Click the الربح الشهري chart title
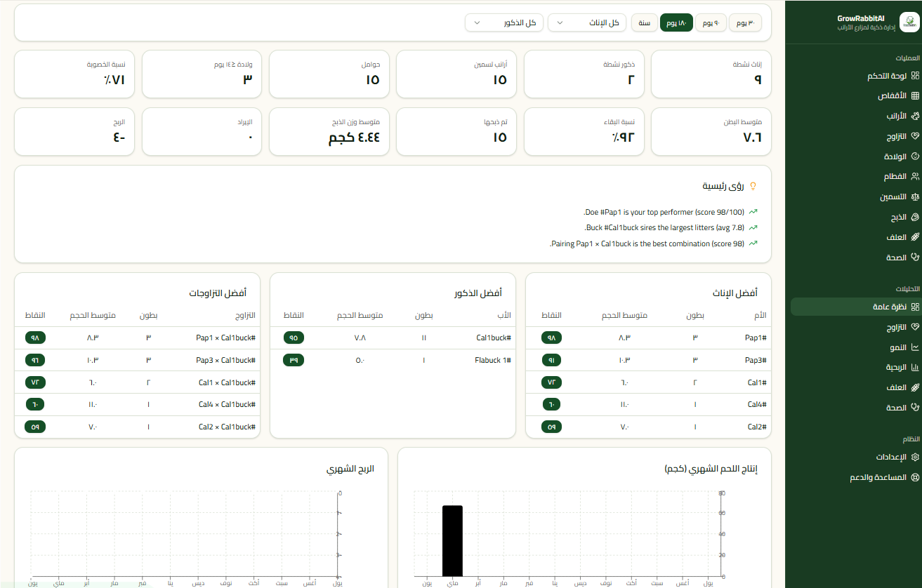The width and height of the screenshot is (922, 588). [350, 468]
